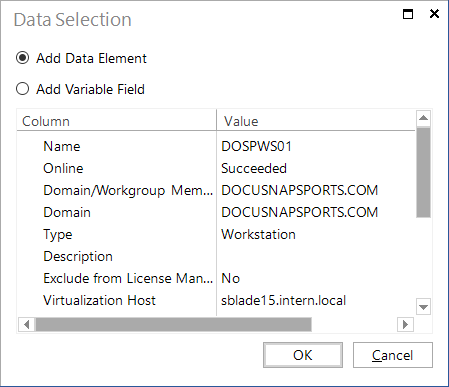449x387 pixels.
Task: Maximize the Data Selection dialog
Action: pos(408,14)
